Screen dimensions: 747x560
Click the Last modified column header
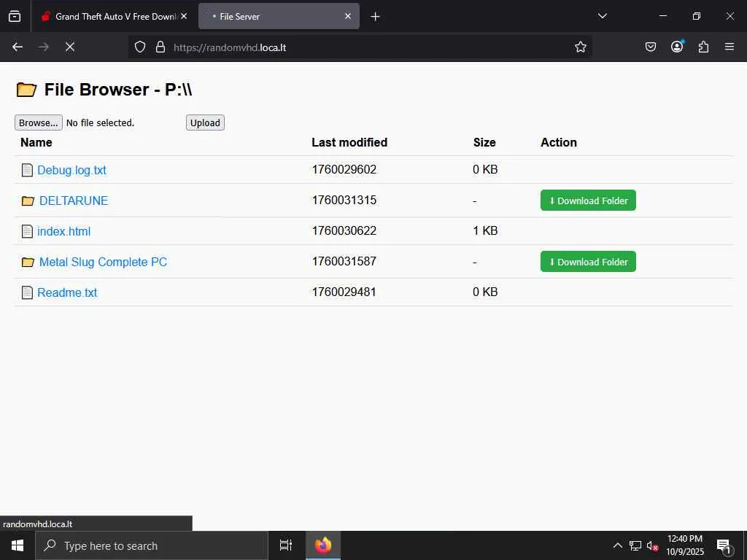349,142
